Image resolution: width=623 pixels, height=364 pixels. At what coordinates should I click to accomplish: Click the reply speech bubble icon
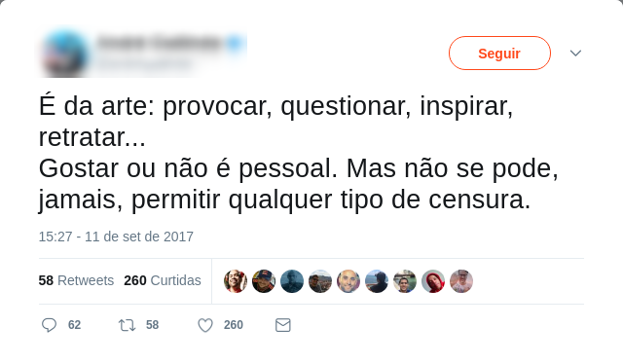tap(50, 325)
